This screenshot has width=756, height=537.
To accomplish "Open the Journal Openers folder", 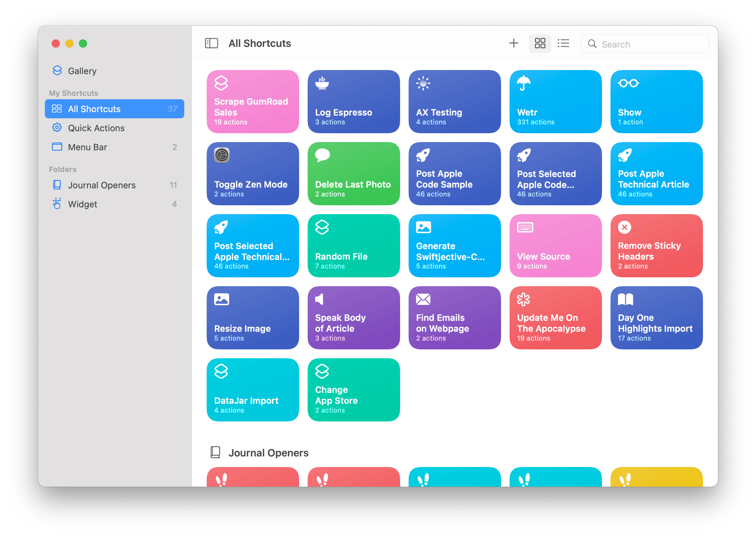I will click(x=102, y=185).
